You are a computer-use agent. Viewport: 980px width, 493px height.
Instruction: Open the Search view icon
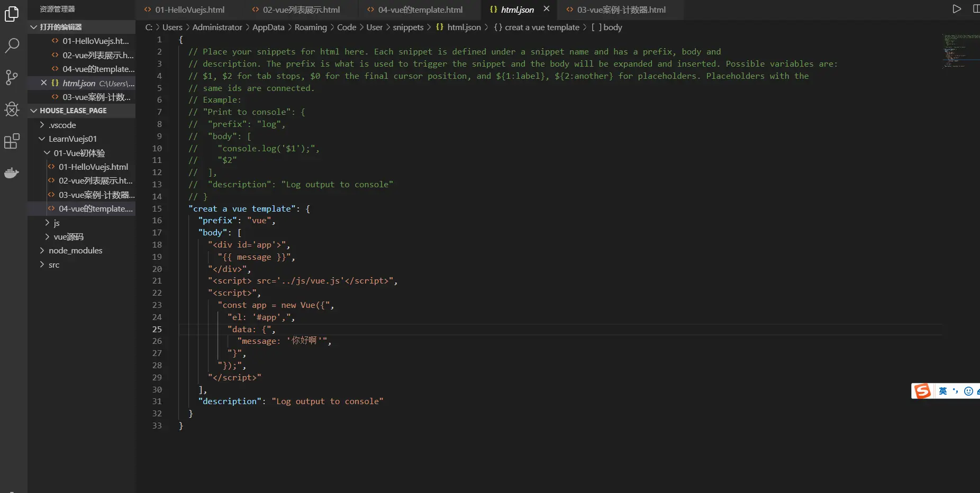tap(12, 45)
